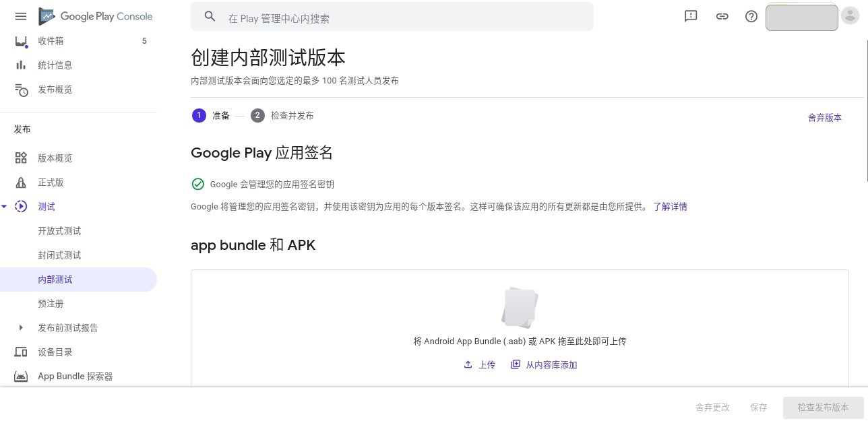Click the 设备目录 devices icon
This screenshot has width=868, height=423.
(x=21, y=352)
